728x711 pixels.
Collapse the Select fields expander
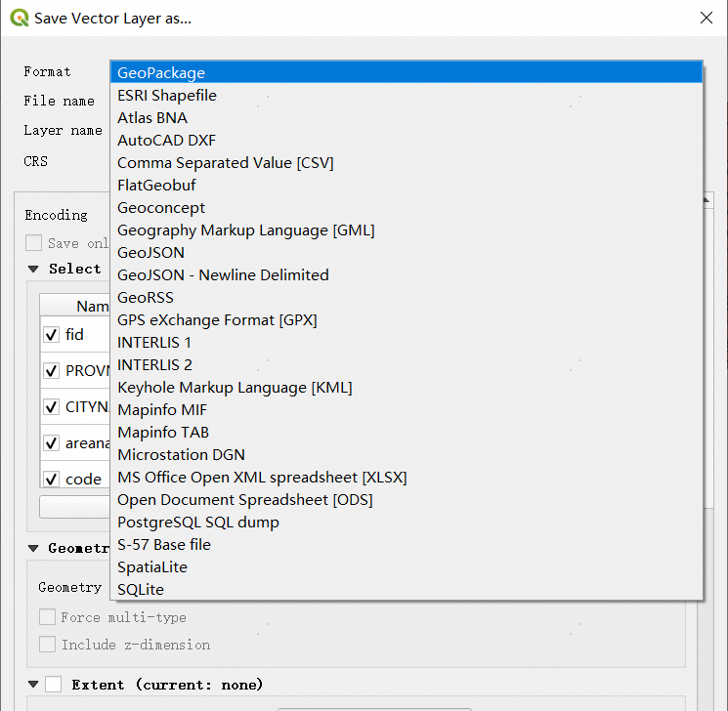(33, 270)
